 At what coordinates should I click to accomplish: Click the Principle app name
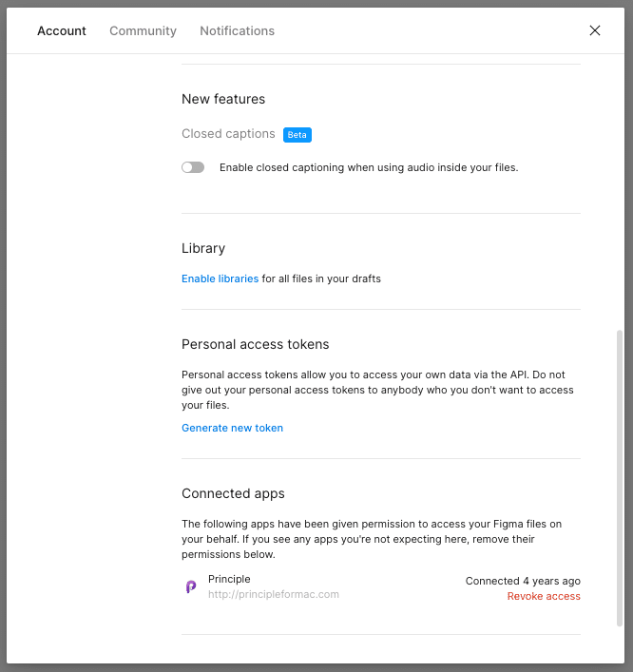(x=229, y=579)
